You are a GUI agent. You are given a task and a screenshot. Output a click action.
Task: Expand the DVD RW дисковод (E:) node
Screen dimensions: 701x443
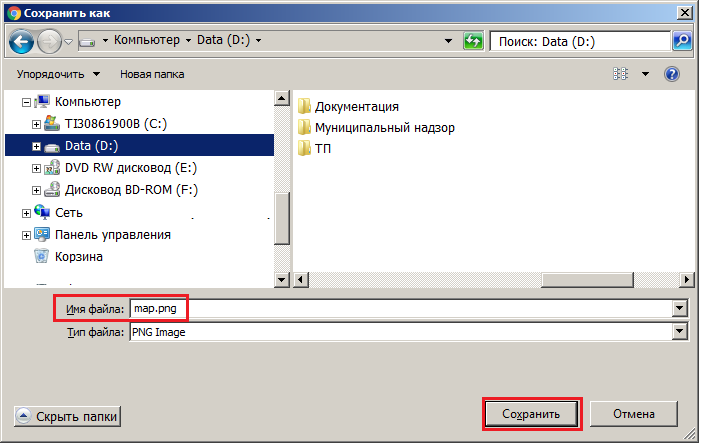pyautogui.click(x=37, y=168)
